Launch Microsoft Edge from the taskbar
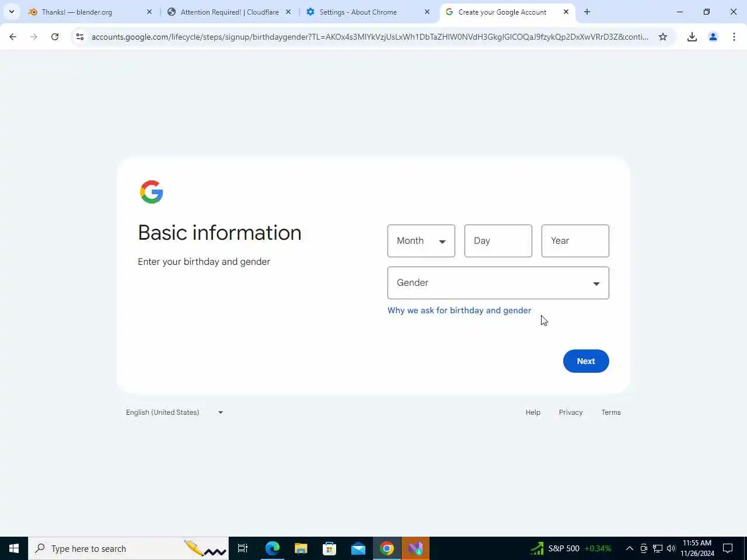Screen dimensions: 747x560 [x=273, y=548]
